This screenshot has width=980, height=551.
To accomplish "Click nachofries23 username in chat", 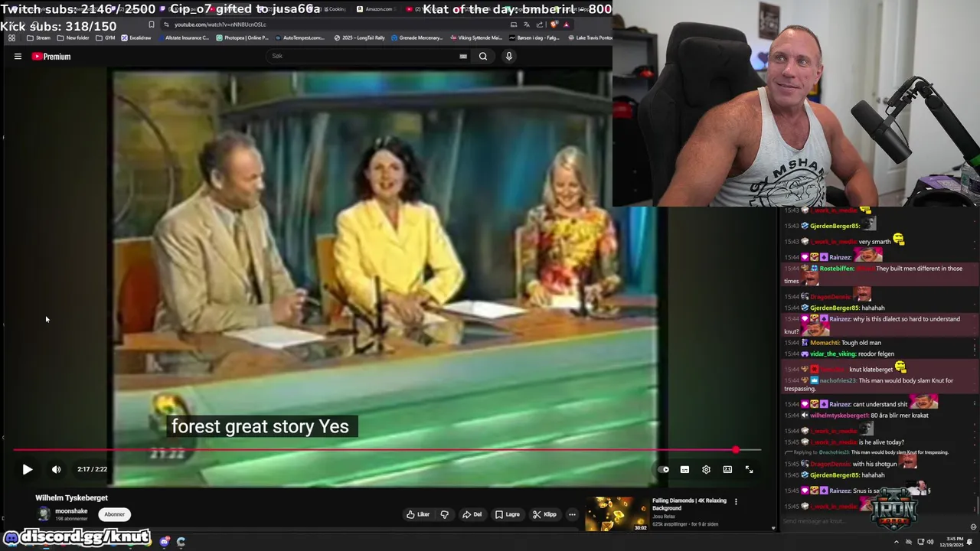I will 838,380.
